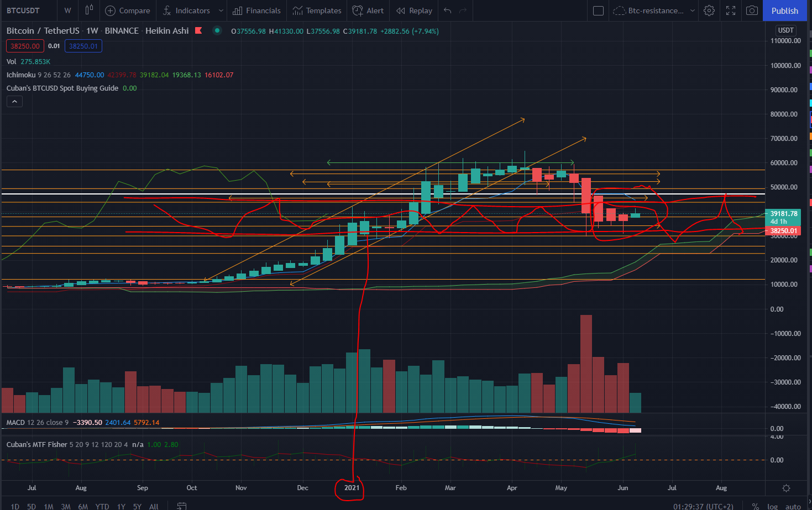Set range to 3M
Viewport: 812px width, 510px height.
tap(66, 506)
